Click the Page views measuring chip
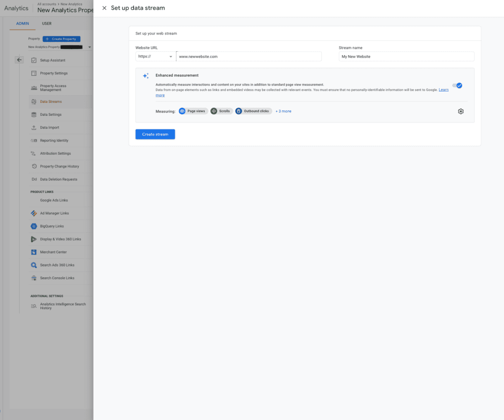The height and width of the screenshot is (420, 504). (x=193, y=111)
